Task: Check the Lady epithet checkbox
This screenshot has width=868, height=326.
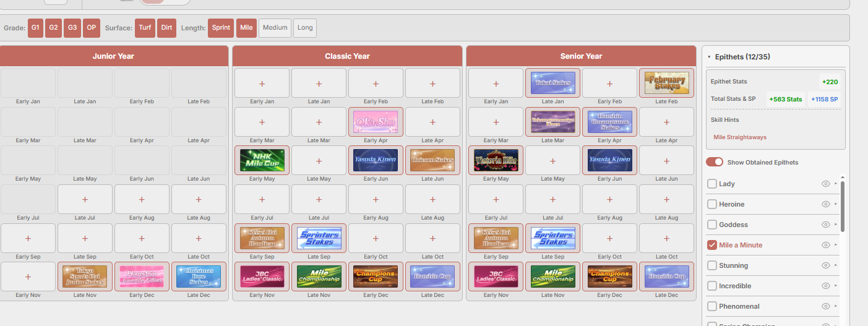Action: 712,184
